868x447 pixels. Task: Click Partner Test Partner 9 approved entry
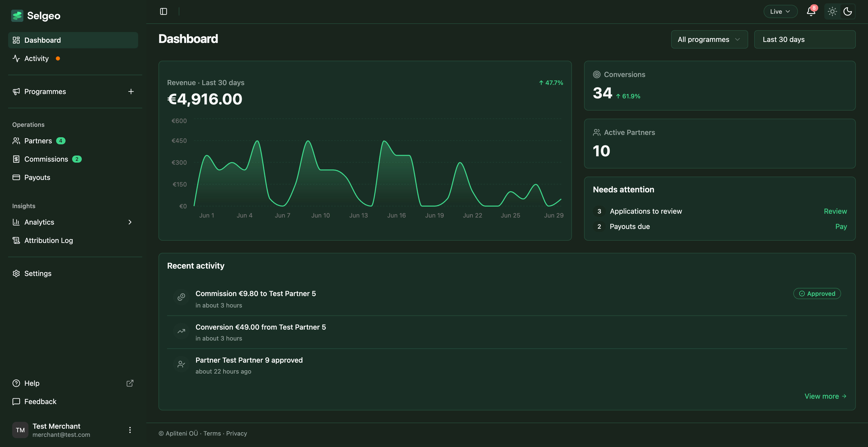tap(249, 360)
